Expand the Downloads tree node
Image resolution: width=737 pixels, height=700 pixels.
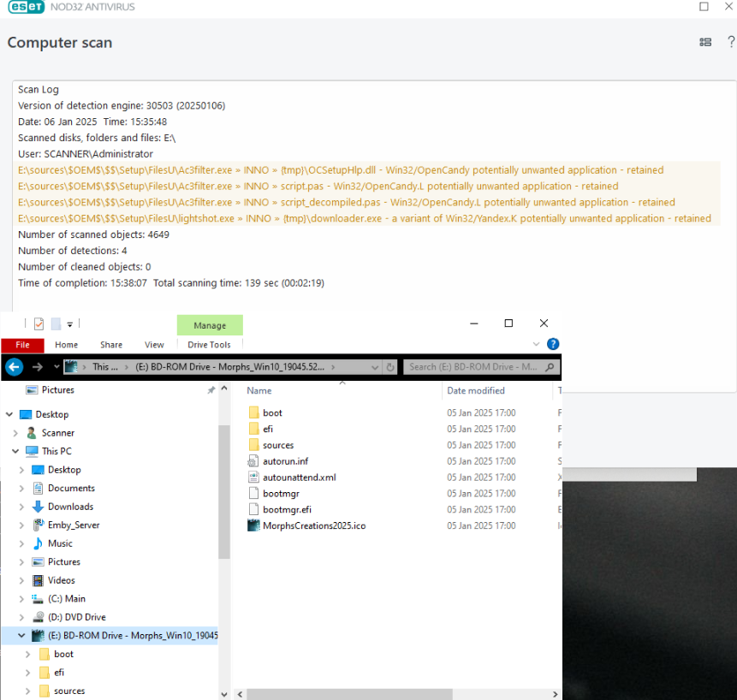(21, 507)
